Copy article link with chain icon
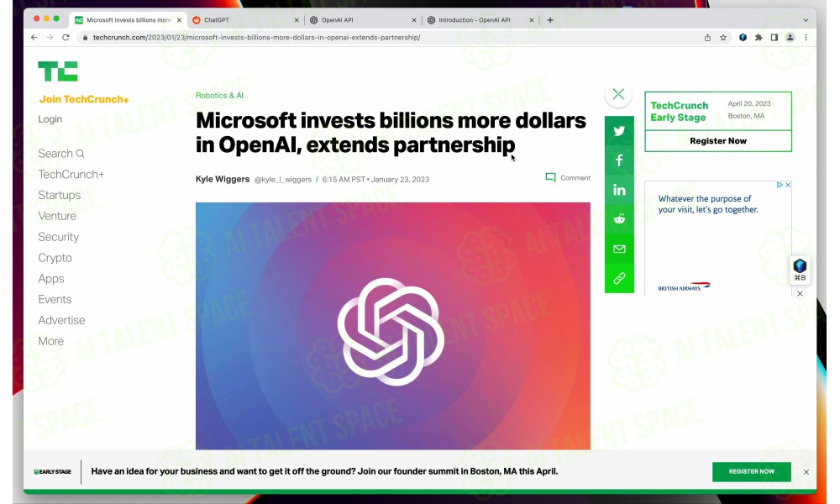 coord(619,278)
